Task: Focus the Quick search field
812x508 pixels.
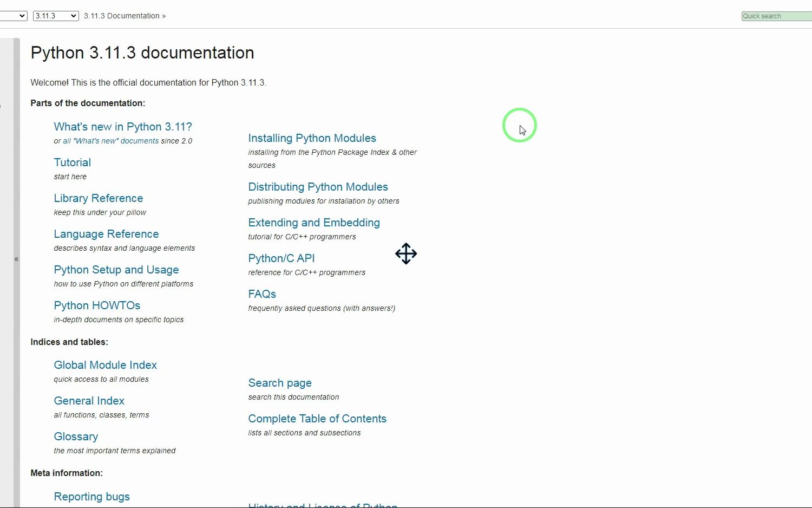Action: pyautogui.click(x=777, y=16)
